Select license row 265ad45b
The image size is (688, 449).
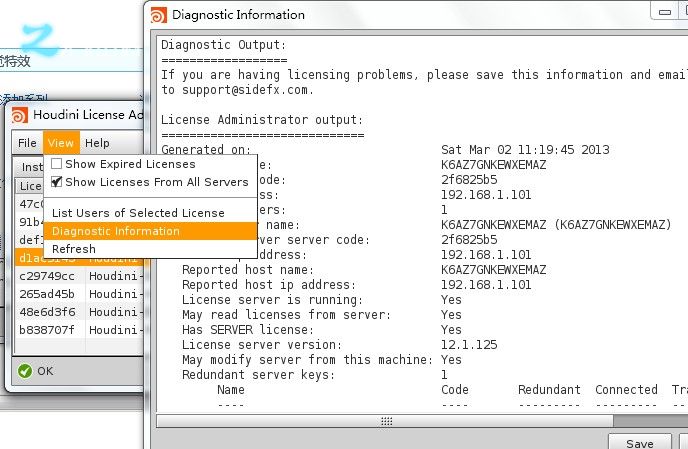(x=47, y=294)
